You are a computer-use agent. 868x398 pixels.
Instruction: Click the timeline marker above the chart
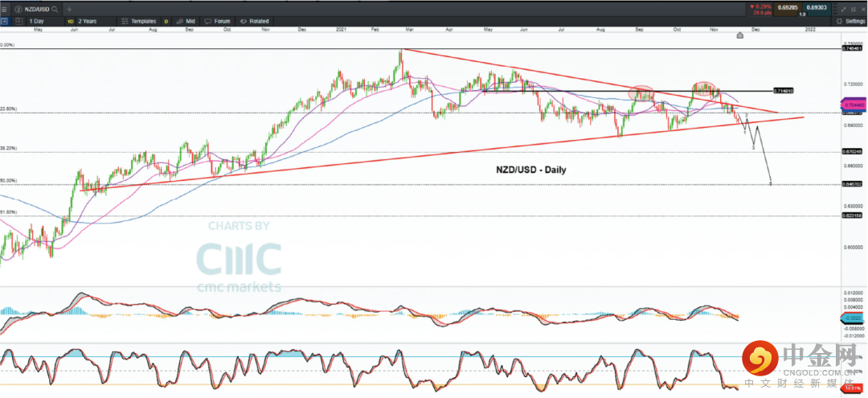click(x=739, y=35)
